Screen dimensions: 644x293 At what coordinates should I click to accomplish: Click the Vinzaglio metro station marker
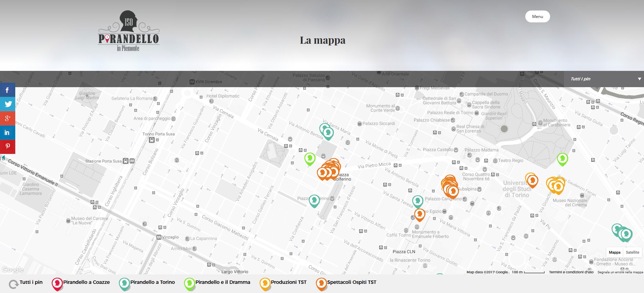[x=159, y=237]
